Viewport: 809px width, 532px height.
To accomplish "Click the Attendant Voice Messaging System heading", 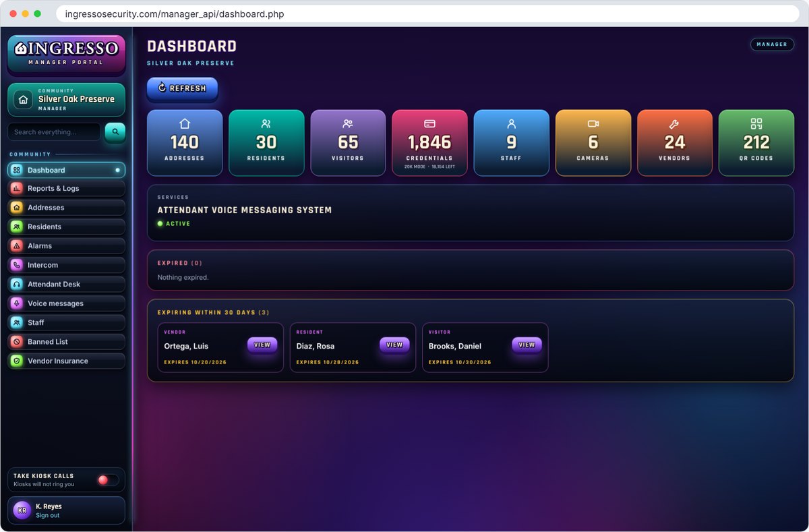I will [x=245, y=210].
